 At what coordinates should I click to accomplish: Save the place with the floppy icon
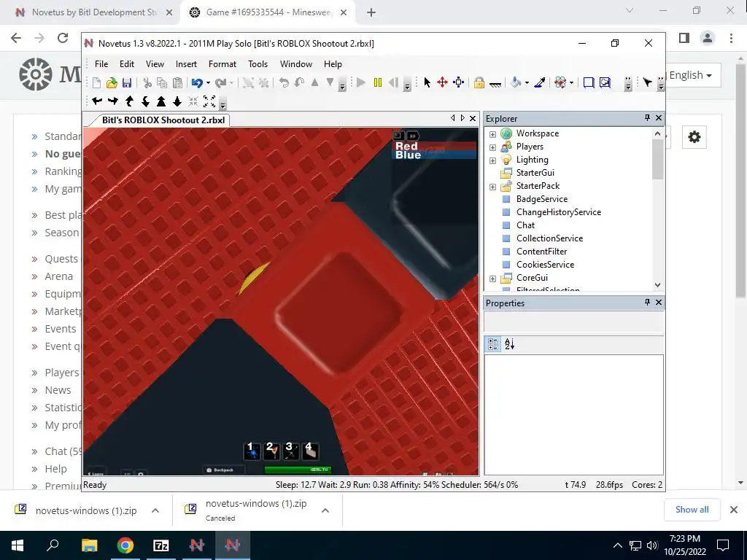coord(127,83)
